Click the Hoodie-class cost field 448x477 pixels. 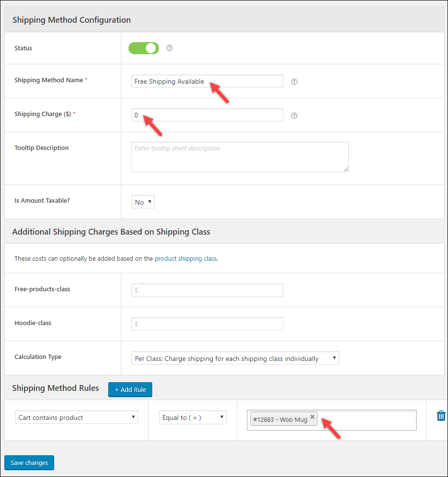207,324
